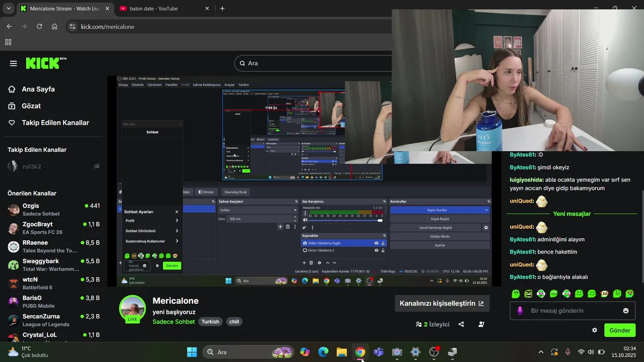Pick the first green blob emote

click(x=515, y=294)
